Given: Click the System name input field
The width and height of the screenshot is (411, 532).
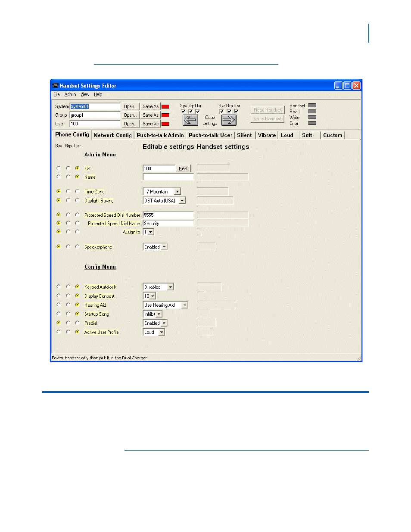Looking at the screenshot, I should click(x=95, y=106).
